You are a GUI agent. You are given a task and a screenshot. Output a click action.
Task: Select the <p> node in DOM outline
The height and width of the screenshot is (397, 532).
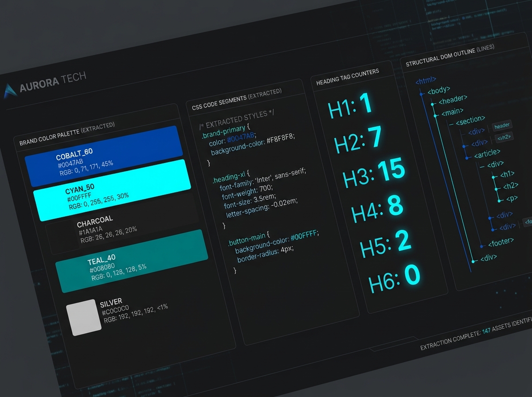coord(512,198)
